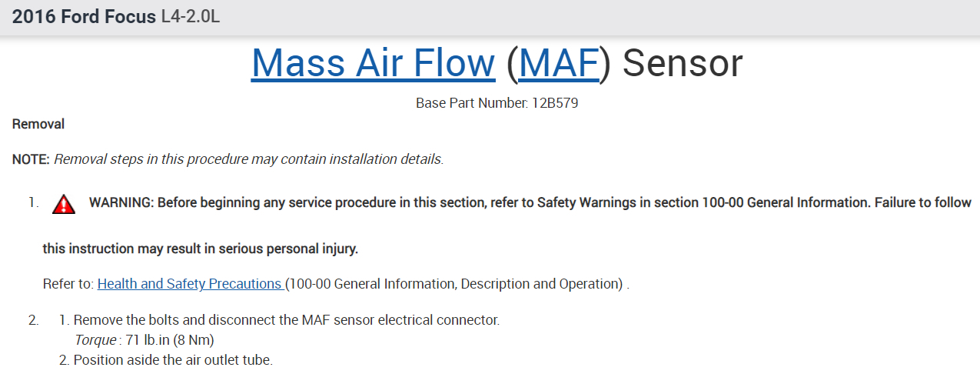Click the 2016 Ford Focus title
Screen dimensions: 980x374
(x=85, y=16)
